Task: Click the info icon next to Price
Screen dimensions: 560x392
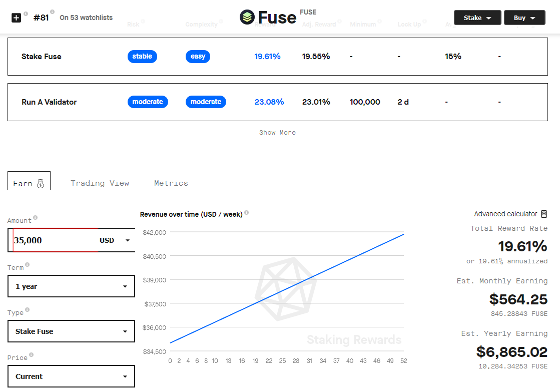Action: (x=32, y=355)
